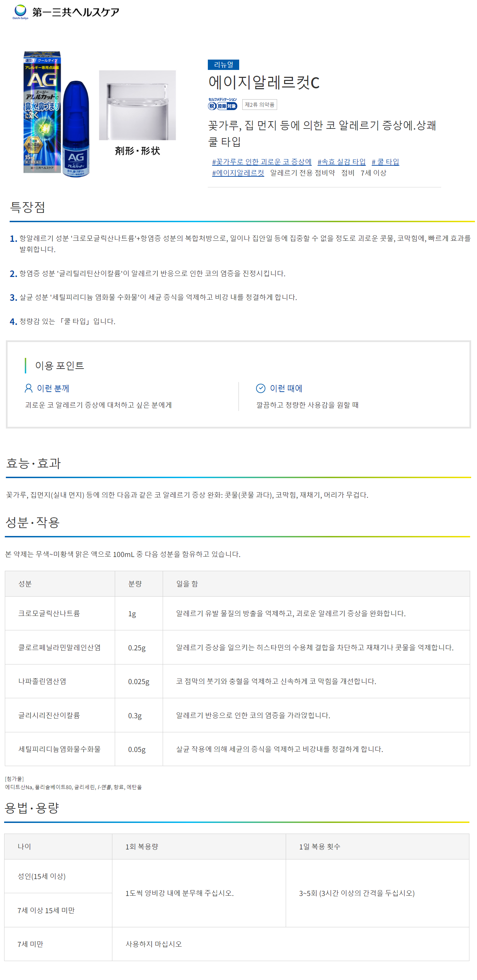477x980 pixels.
Task: Click the 1회 복용량 table column header
Action: (199, 846)
